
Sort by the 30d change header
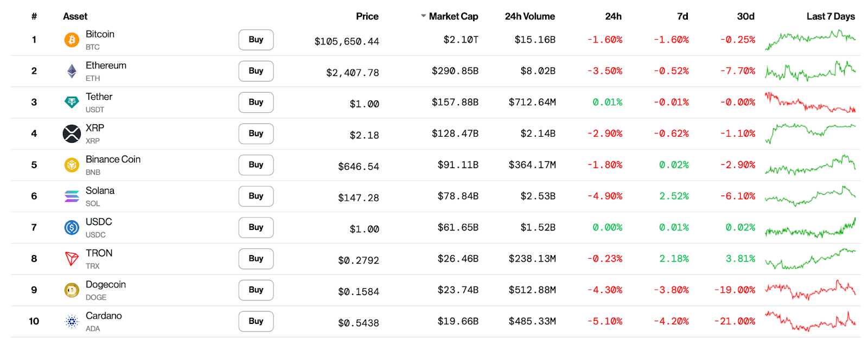coord(745,16)
